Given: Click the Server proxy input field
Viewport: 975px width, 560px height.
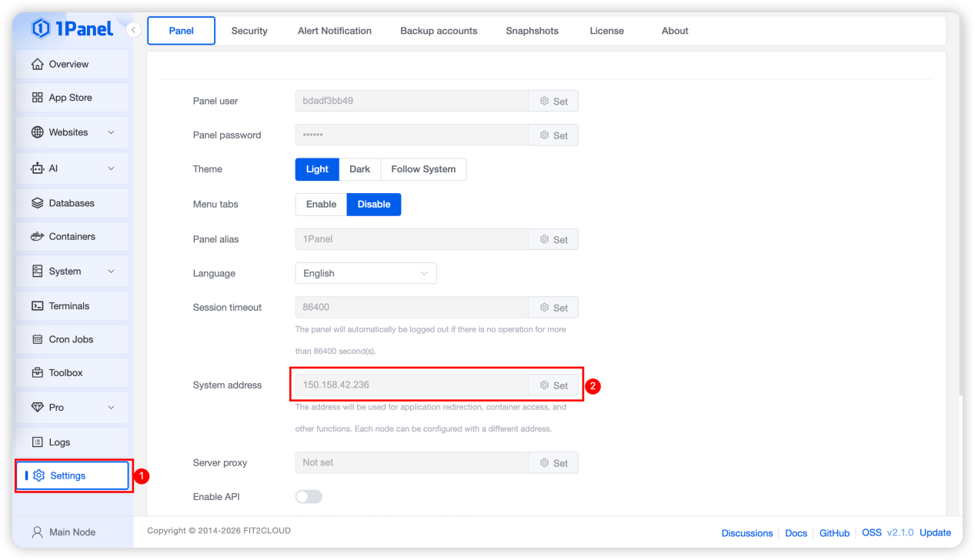Looking at the screenshot, I should click(x=411, y=462).
